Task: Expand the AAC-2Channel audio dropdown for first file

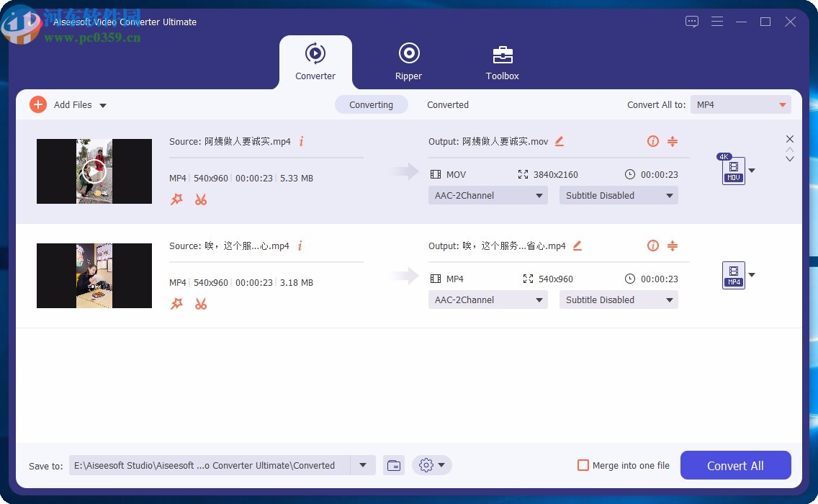Action: 487,195
